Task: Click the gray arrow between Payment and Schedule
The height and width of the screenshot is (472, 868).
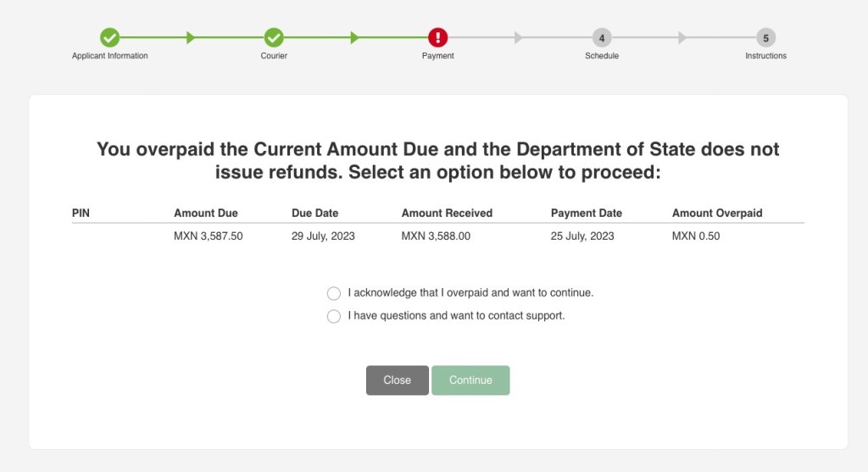Action: (x=519, y=37)
